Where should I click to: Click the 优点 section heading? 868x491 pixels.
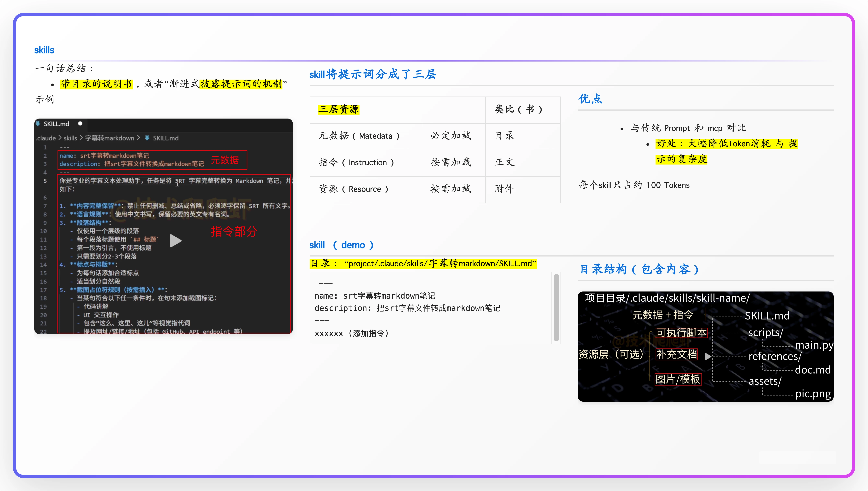click(590, 99)
